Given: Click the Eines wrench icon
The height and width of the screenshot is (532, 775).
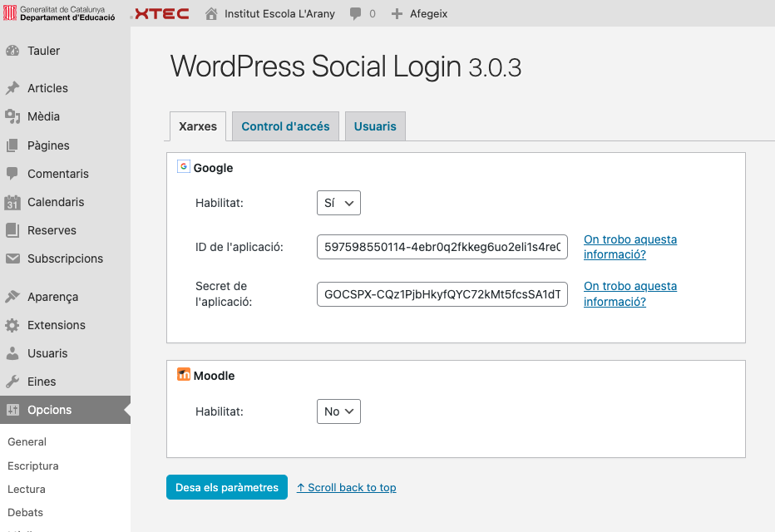Looking at the screenshot, I should coord(12,382).
